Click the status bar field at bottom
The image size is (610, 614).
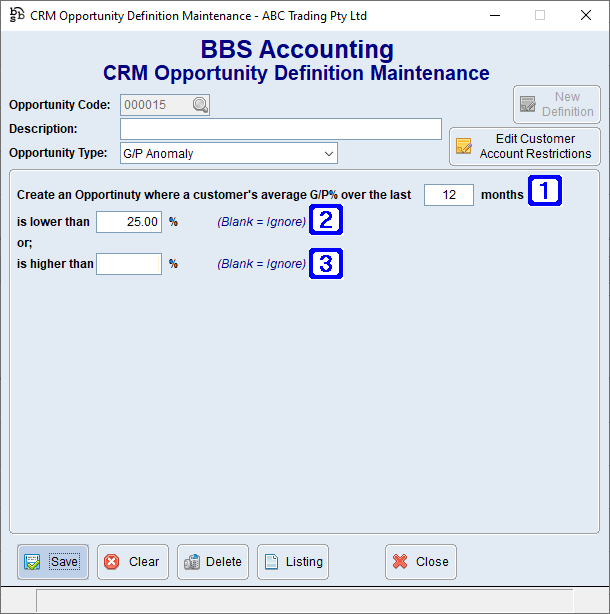[305, 600]
